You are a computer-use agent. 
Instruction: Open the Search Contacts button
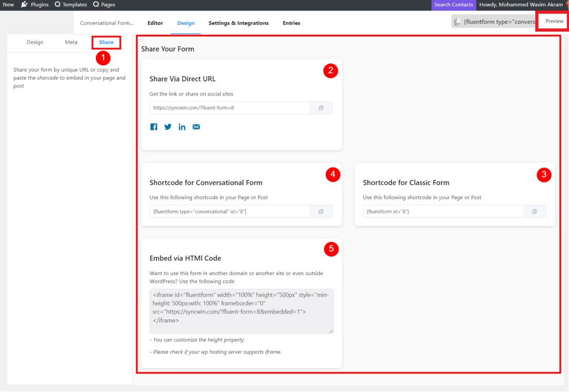point(453,4)
